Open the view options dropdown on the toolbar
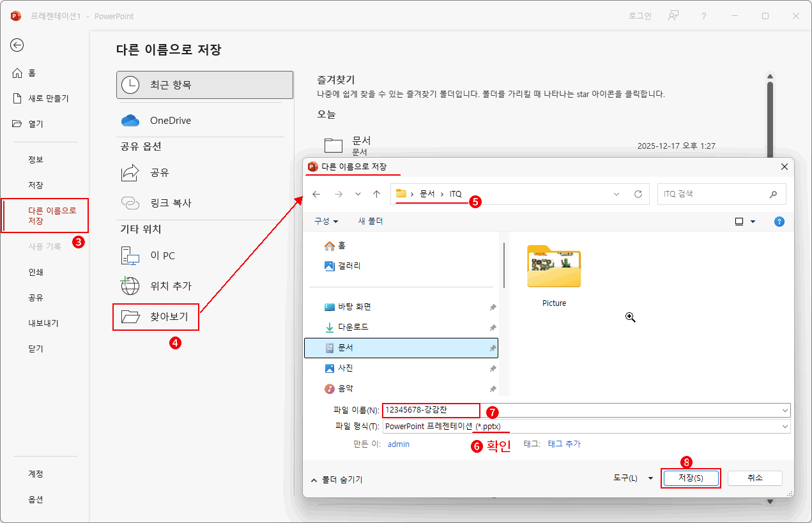Image resolution: width=812 pixels, height=523 pixels. click(x=745, y=221)
